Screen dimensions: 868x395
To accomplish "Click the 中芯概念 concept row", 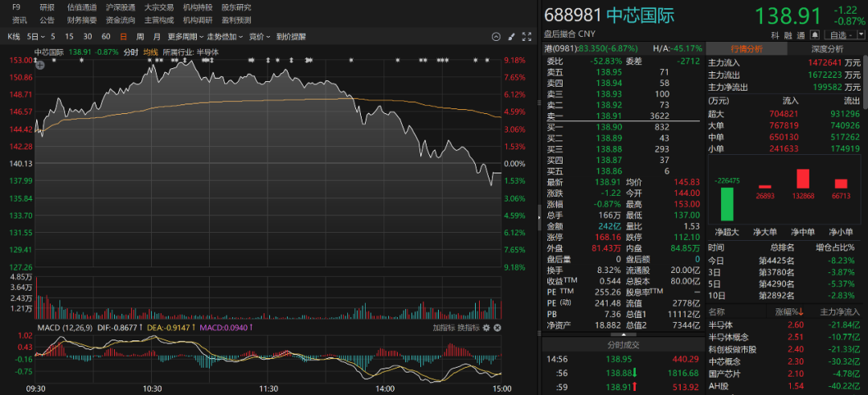I will coord(784,362).
